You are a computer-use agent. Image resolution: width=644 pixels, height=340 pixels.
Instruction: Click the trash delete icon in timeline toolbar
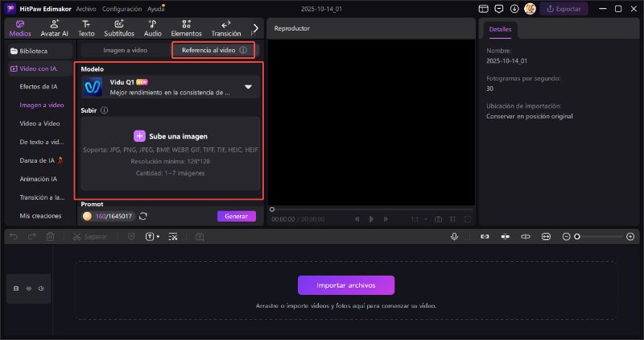click(x=50, y=237)
